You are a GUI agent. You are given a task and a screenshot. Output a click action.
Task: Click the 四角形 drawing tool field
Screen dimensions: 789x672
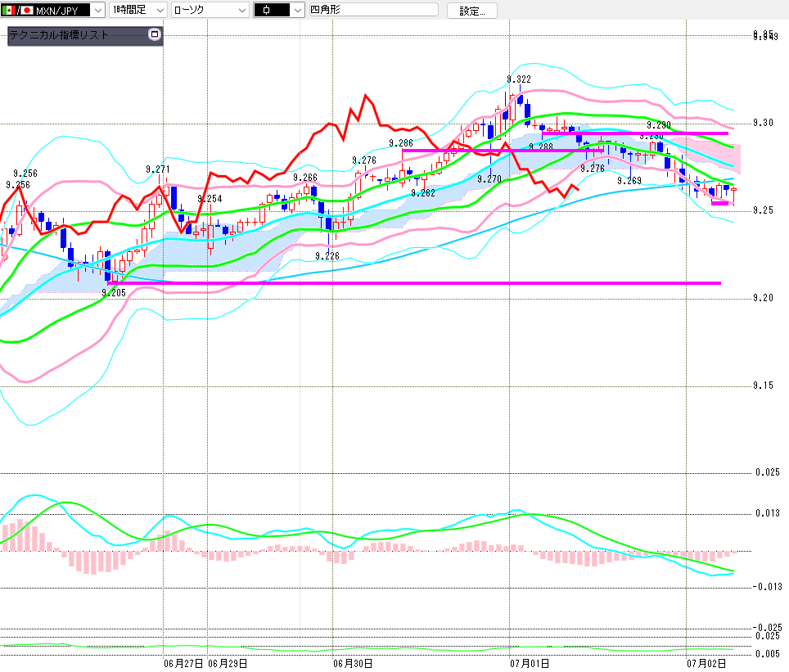pos(373,10)
